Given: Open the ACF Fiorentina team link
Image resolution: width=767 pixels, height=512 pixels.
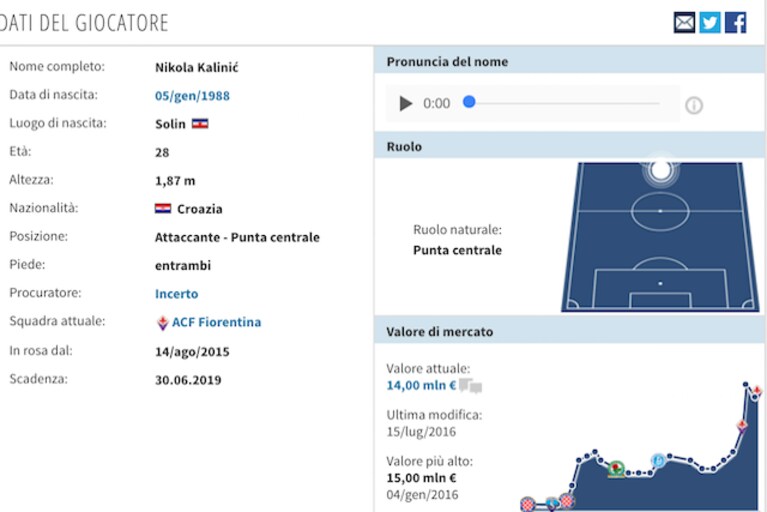Looking at the screenshot, I should (216, 322).
